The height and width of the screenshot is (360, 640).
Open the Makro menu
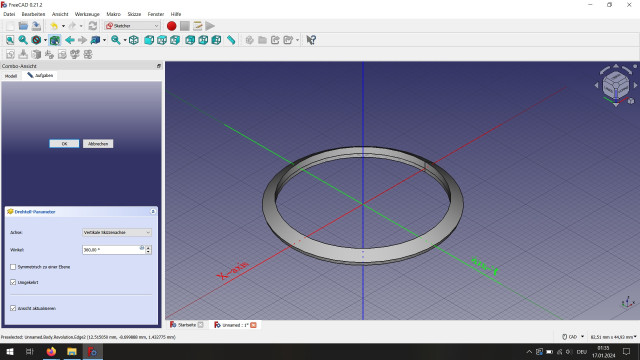pyautogui.click(x=113, y=14)
